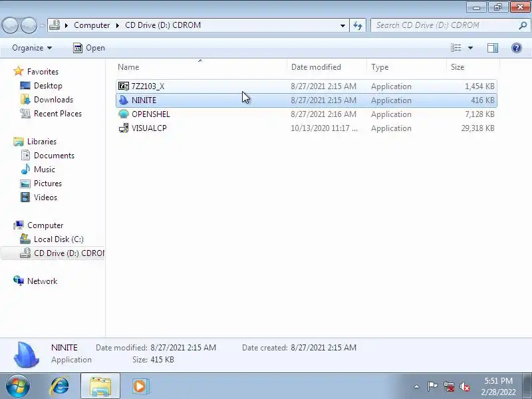This screenshot has width=532, height=399.
Task: Click the OPENSHEL shell icon
Action: pos(124,114)
